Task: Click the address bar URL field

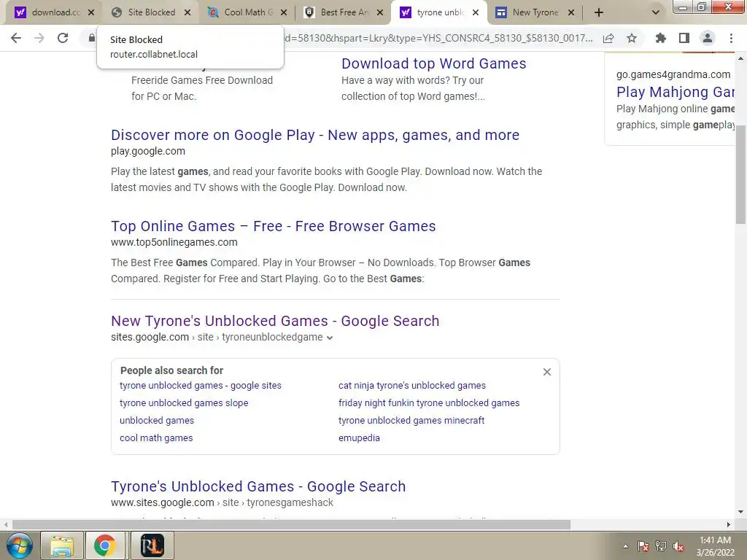Action: pos(438,38)
